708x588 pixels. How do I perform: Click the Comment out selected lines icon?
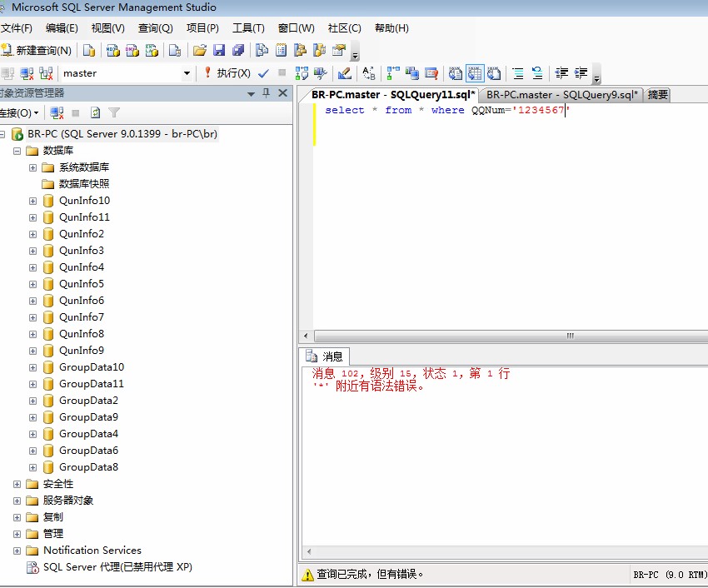[517, 73]
